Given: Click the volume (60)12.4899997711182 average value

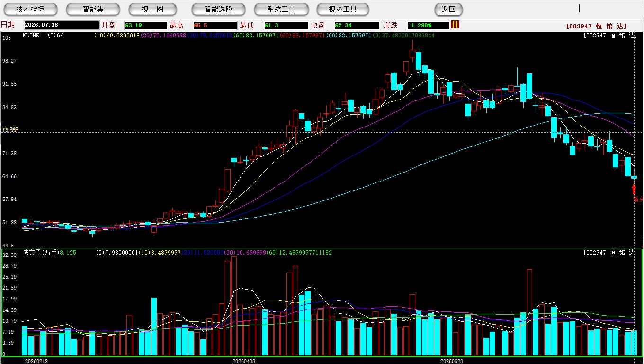Looking at the screenshot, I should (300, 253).
